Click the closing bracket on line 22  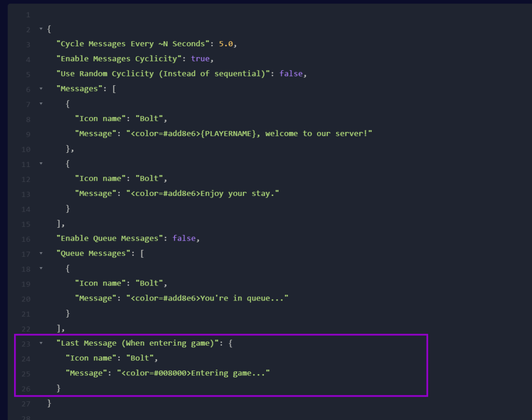click(x=59, y=328)
